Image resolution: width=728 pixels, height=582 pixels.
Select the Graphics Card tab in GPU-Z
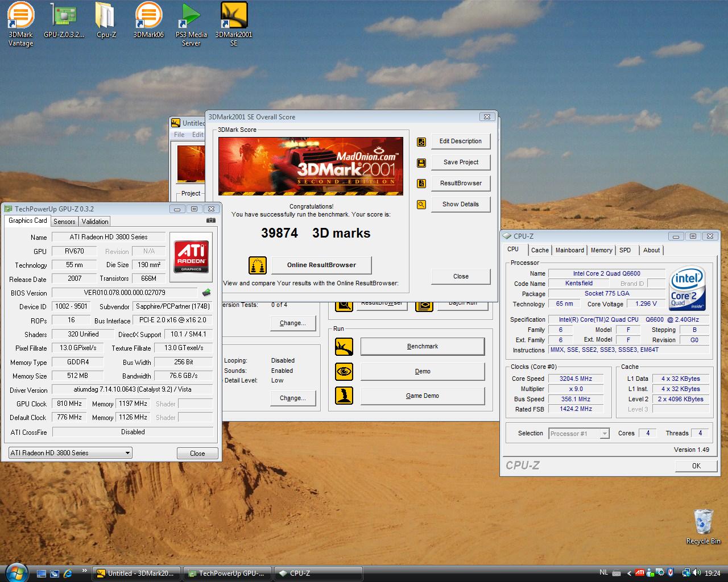pos(28,221)
